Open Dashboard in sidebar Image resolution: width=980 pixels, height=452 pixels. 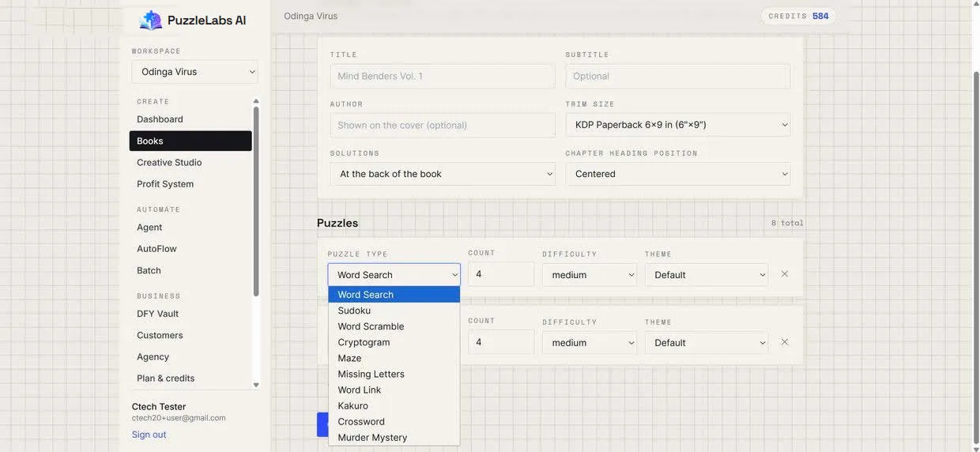190,119
